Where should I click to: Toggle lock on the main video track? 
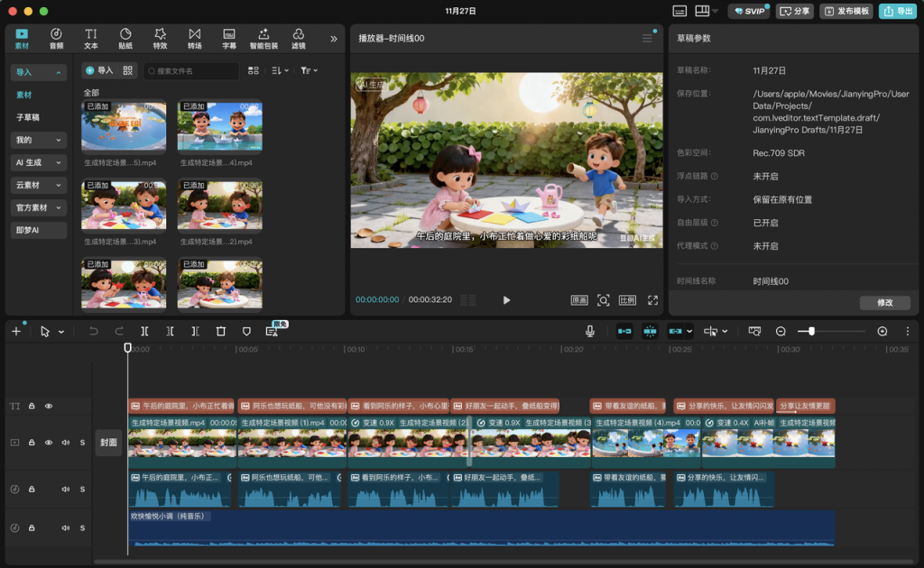coord(32,443)
